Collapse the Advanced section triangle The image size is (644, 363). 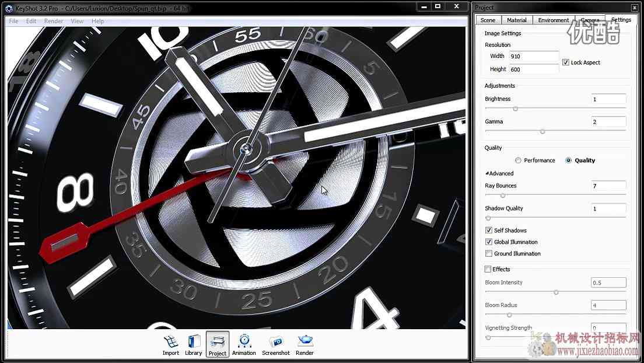click(487, 173)
